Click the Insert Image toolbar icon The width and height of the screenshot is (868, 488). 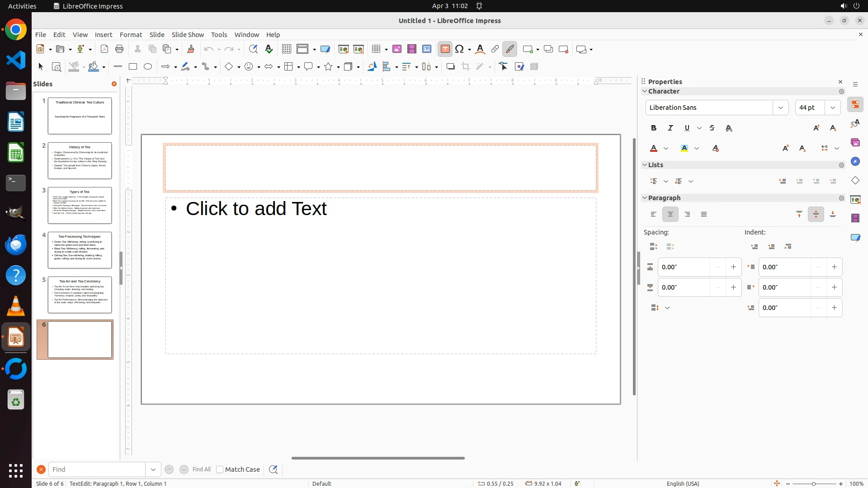(397, 49)
